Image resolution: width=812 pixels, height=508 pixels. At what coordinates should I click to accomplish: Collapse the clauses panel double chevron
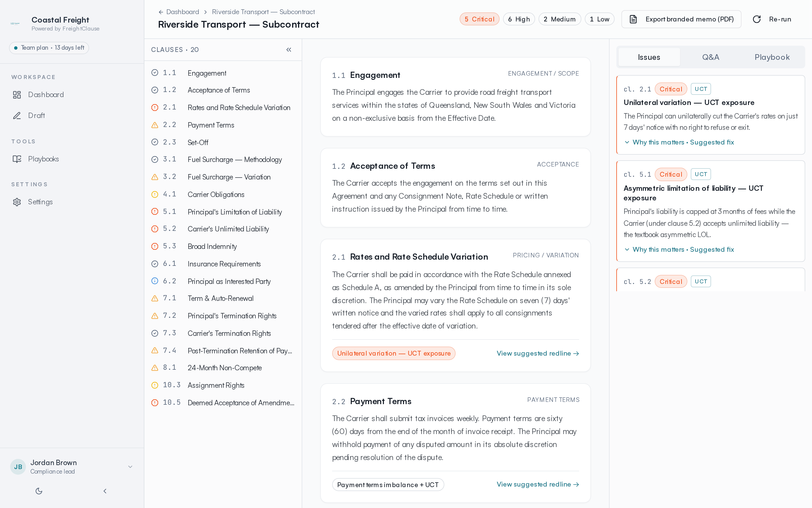(x=288, y=50)
